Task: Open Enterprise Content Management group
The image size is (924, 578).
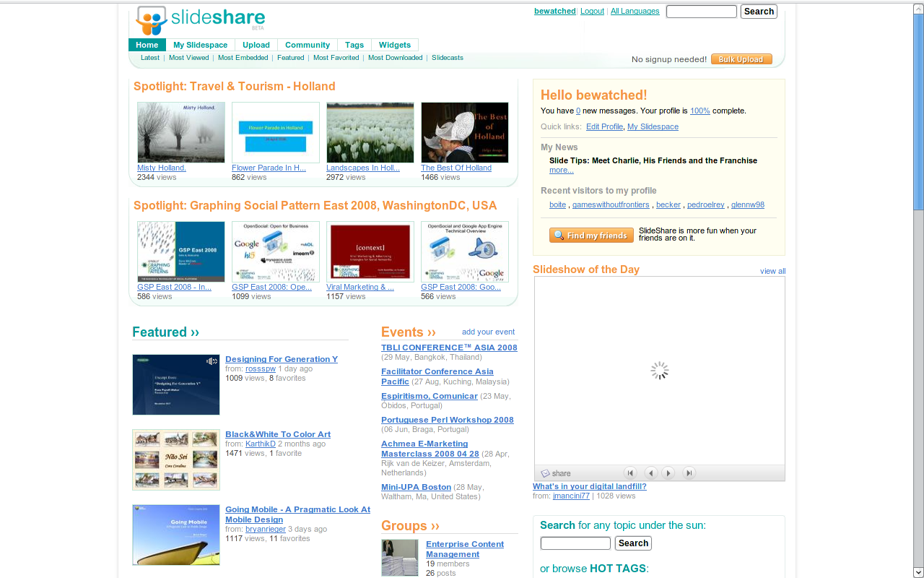Action: pyautogui.click(x=465, y=549)
